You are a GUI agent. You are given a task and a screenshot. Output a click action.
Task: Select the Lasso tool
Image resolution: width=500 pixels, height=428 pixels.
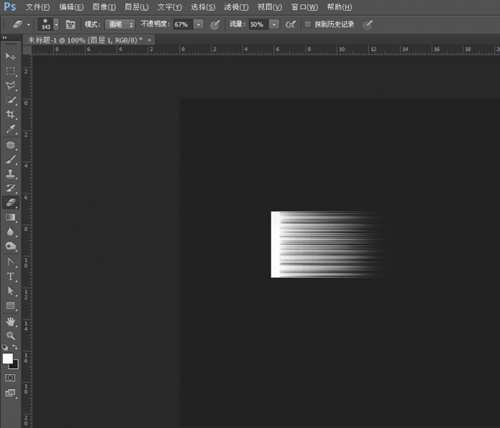click(x=11, y=85)
